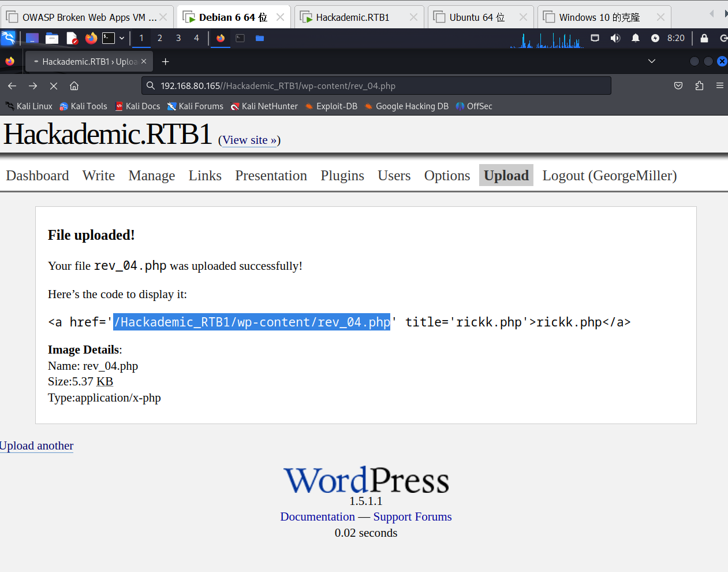Follow the View site link
This screenshot has height=572, width=728.
[249, 140]
